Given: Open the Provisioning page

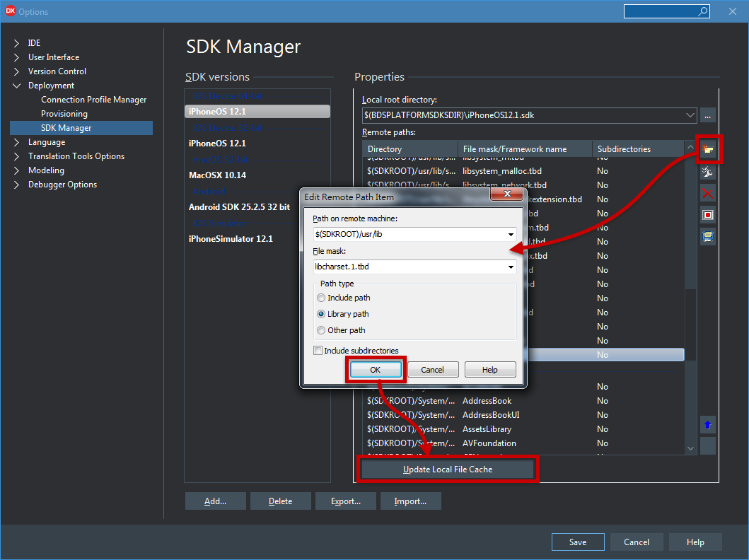Looking at the screenshot, I should (x=64, y=114).
